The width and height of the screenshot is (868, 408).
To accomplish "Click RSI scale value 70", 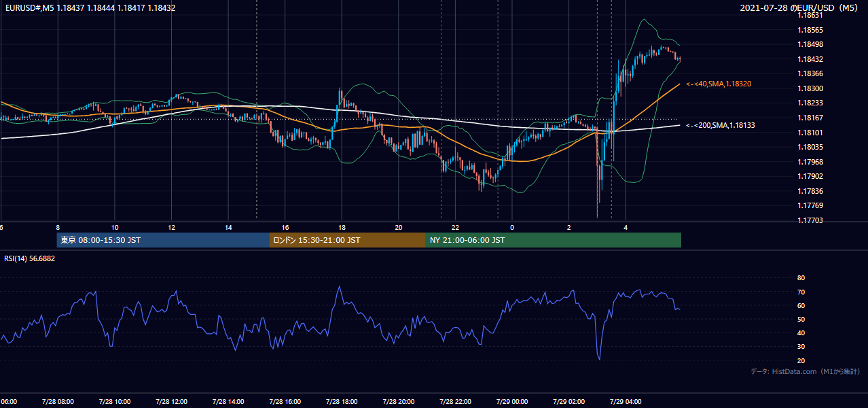I will [x=801, y=292].
